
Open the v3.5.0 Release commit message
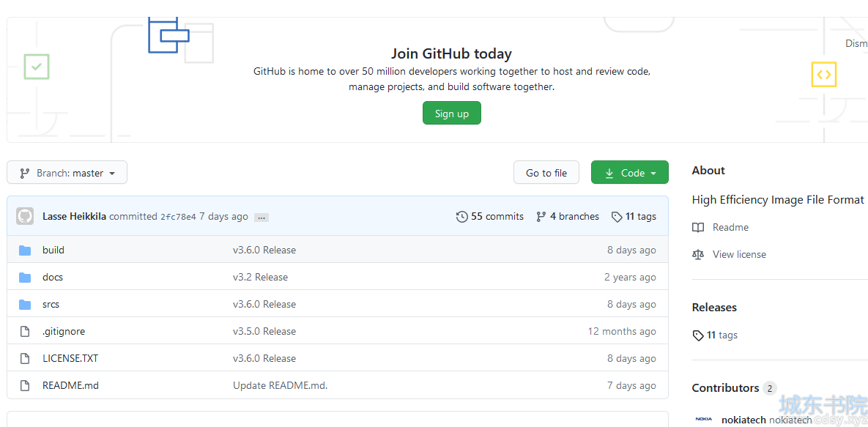coord(264,331)
